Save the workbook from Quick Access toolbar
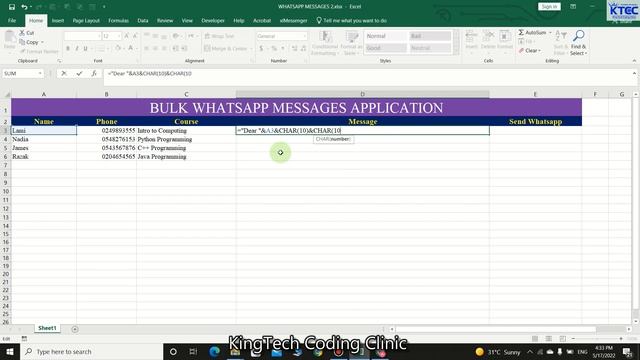Viewport: 640px width, 360px height. pyautogui.click(x=12, y=7)
